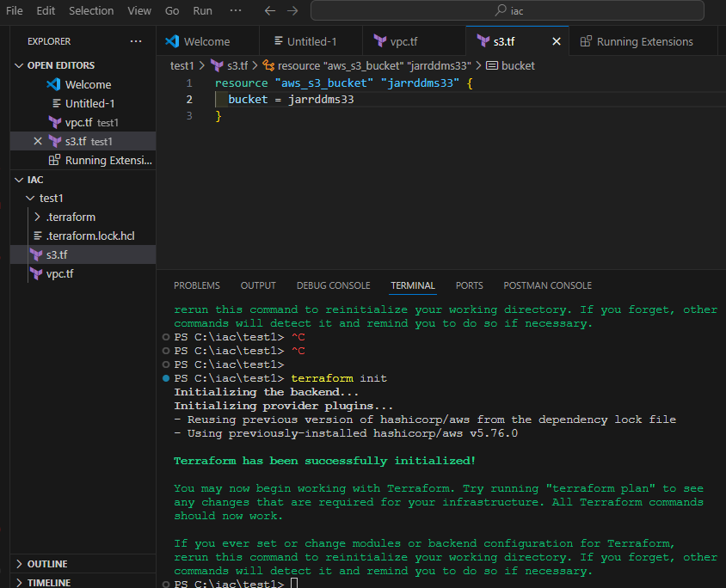Screen dimensions: 726x588
Task: Click test1 in the breadcrumb
Action: (x=182, y=65)
